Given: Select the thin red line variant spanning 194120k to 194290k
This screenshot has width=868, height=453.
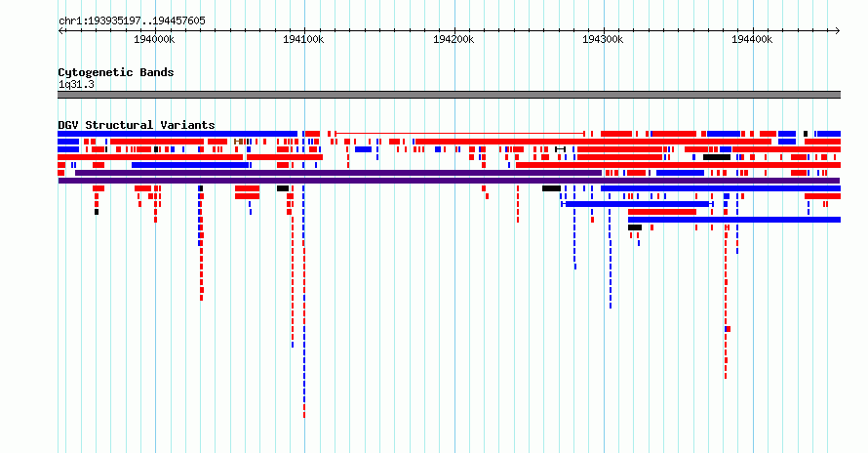Looking at the screenshot, I should (x=460, y=134).
